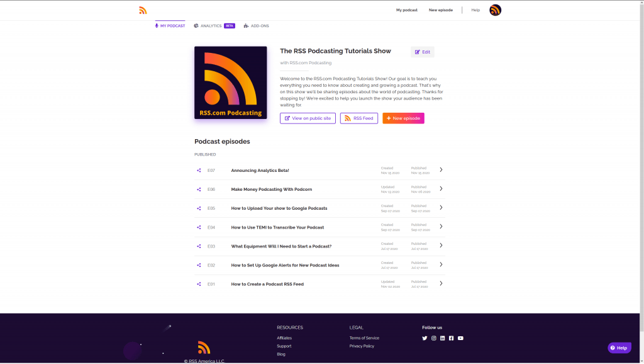Open the Twitter icon in the footer
644x364 pixels.
click(x=425, y=338)
